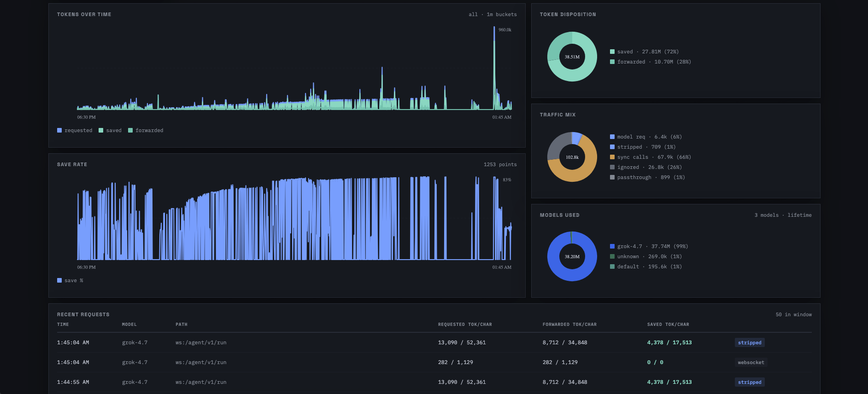Click the Save Rate panel title
Screen dimensions: 868x394
[72, 164]
